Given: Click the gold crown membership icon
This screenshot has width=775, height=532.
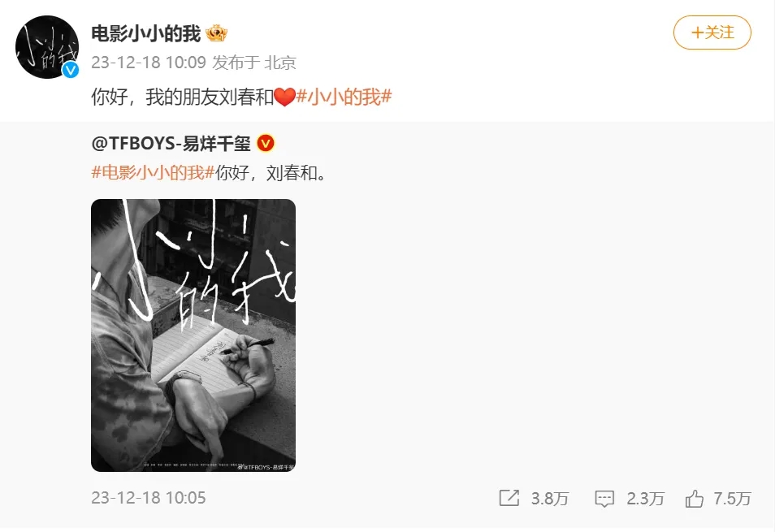Looking at the screenshot, I should point(216,33).
